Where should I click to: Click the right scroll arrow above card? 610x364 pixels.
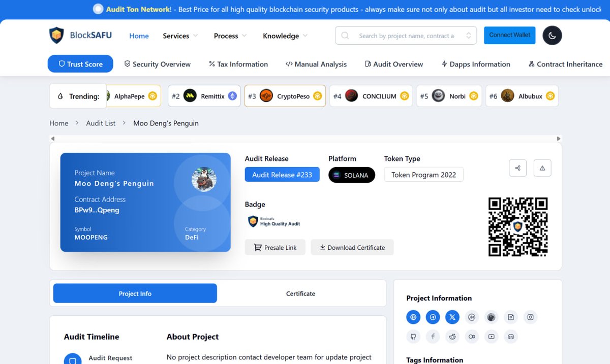(x=559, y=139)
